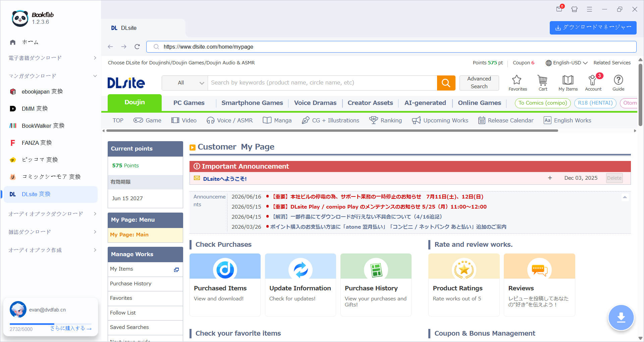This screenshot has width=644, height=342.
Task: Switch to Creator Assets tab
Action: pos(370,103)
